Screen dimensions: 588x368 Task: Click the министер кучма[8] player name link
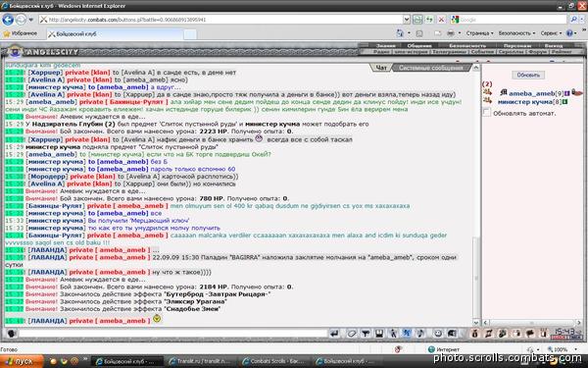tap(529, 102)
